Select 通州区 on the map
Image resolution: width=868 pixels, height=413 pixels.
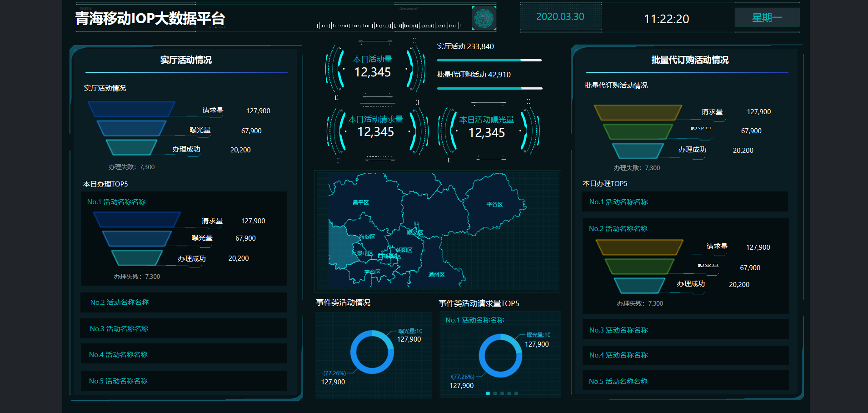pyautogui.click(x=436, y=275)
